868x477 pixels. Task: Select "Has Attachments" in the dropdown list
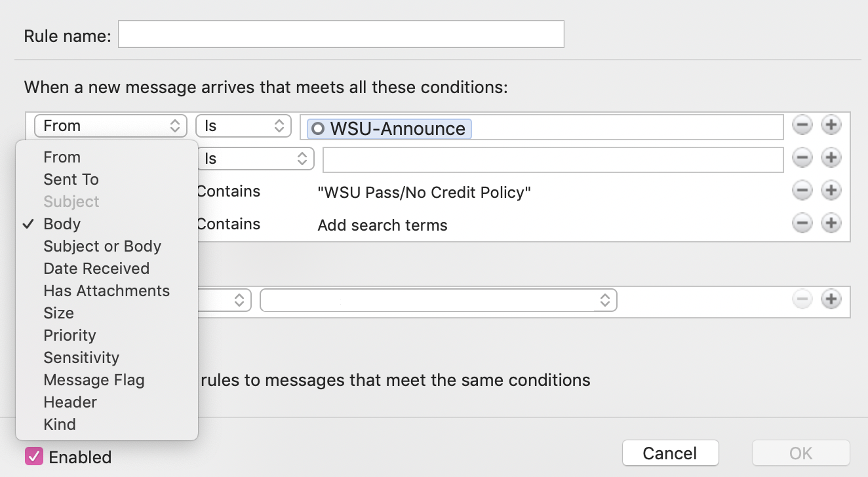click(106, 291)
